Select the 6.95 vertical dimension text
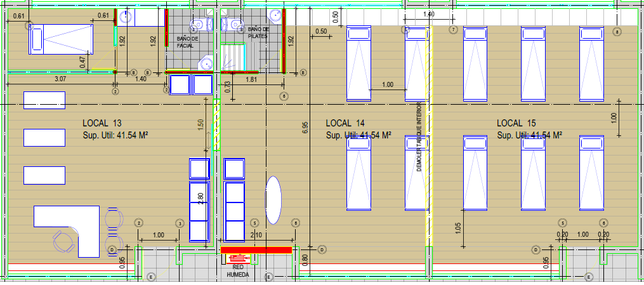The width and height of the screenshot is (644, 285). 305,127
